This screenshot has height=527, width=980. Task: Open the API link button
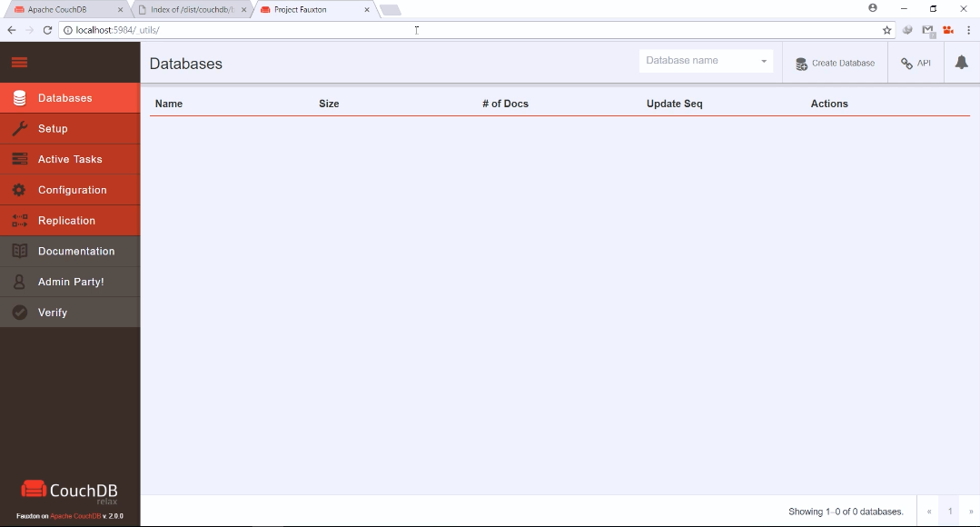pyautogui.click(x=916, y=63)
